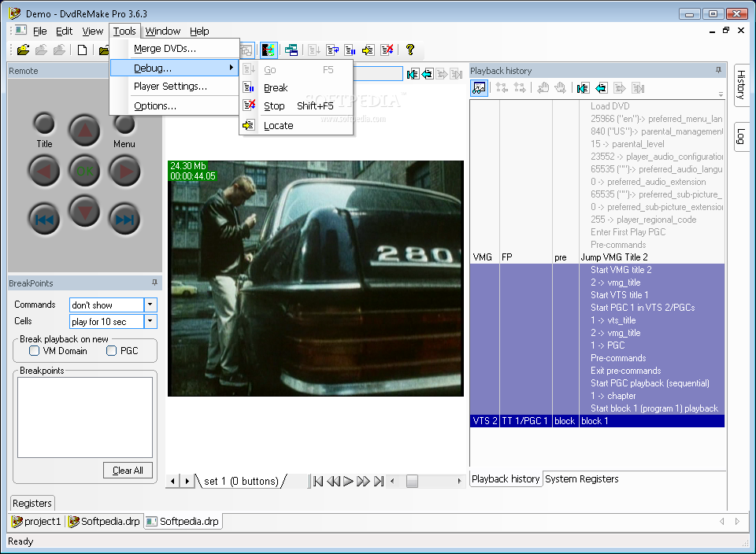756x554 pixels.
Task: Select Break in the Debug submenu
Action: click(276, 88)
